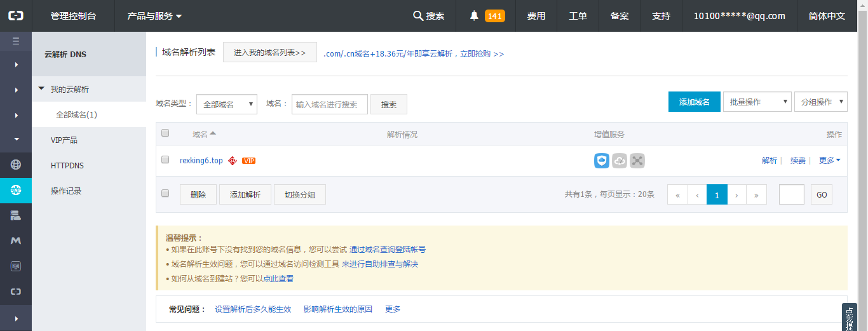The image size is (868, 331).
Task: Tick the checkbox beside 删除 button
Action: coord(165,193)
